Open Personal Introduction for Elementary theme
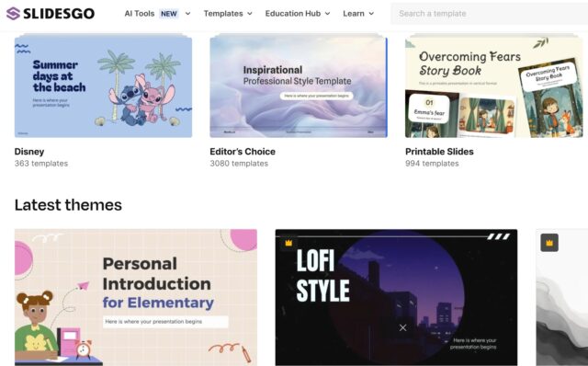Viewport: 588px width, 366px height. [136, 297]
